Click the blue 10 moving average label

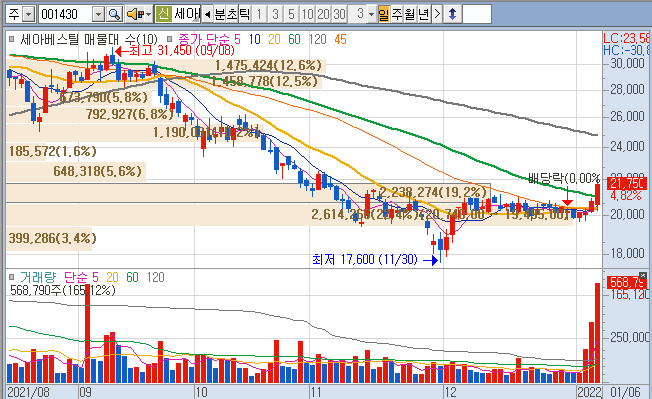pos(254,39)
